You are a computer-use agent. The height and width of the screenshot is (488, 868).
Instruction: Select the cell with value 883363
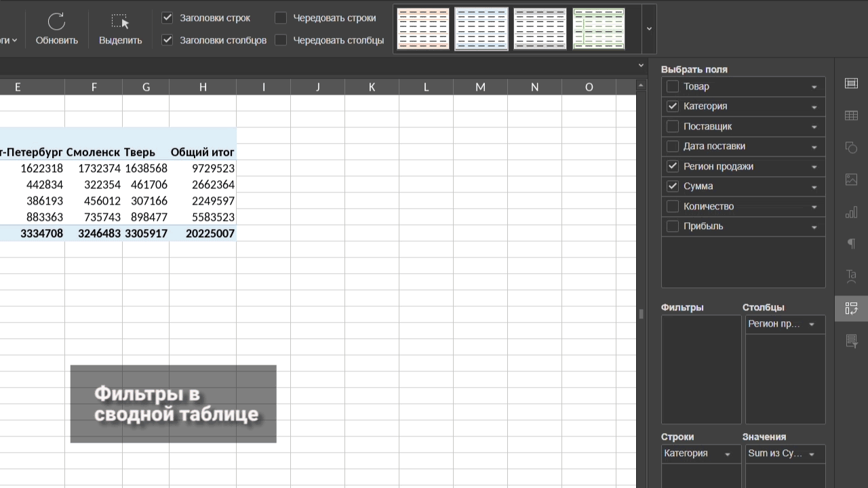pos(33,217)
